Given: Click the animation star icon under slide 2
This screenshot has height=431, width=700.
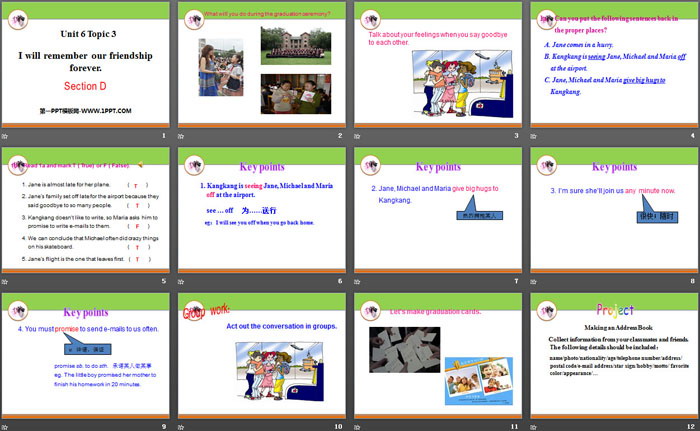Looking at the screenshot, I should (181, 136).
